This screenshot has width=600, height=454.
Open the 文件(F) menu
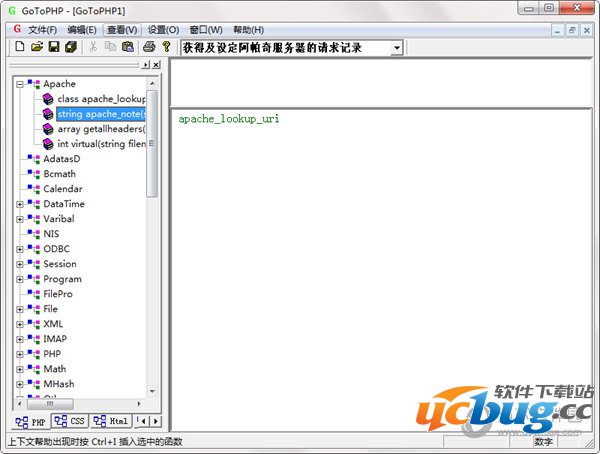click(42, 30)
